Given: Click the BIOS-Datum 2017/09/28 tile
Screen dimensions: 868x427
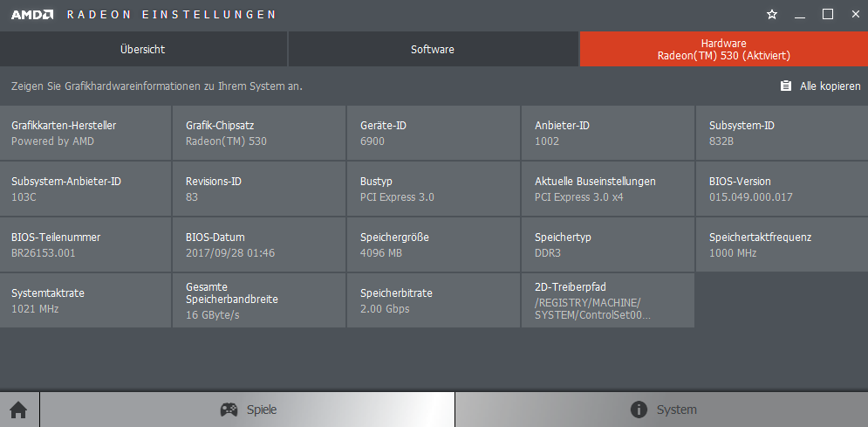Looking at the screenshot, I should pyautogui.click(x=259, y=244).
